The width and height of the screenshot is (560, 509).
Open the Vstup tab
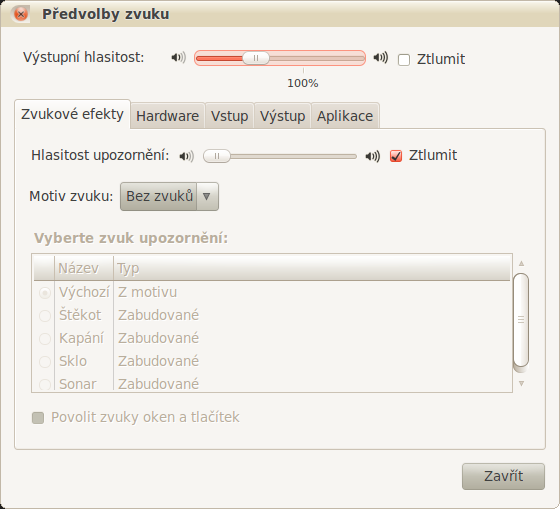click(x=229, y=116)
